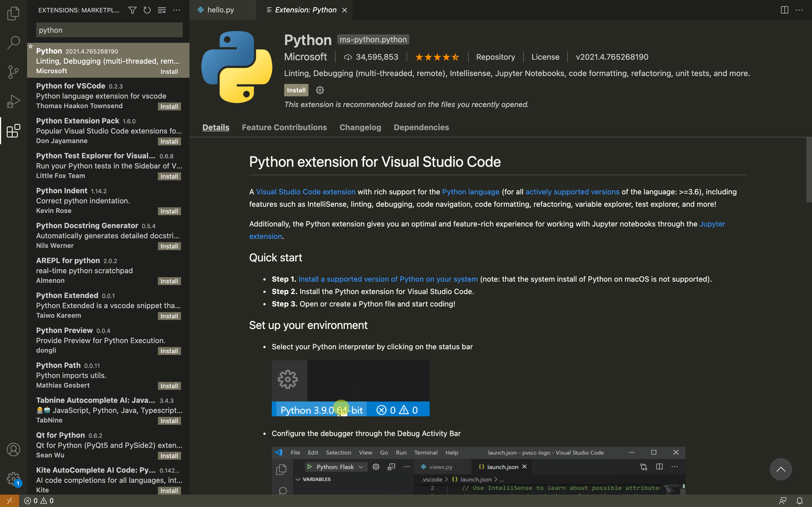Viewport: 812px width, 507px height.
Task: Open the Run and Debug view
Action: (x=13, y=101)
